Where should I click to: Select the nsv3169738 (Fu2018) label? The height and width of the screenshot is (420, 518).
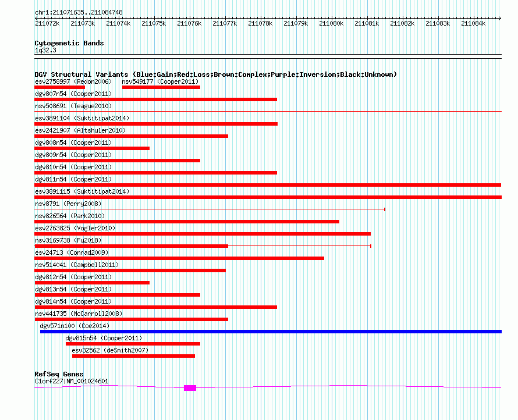tap(68, 240)
